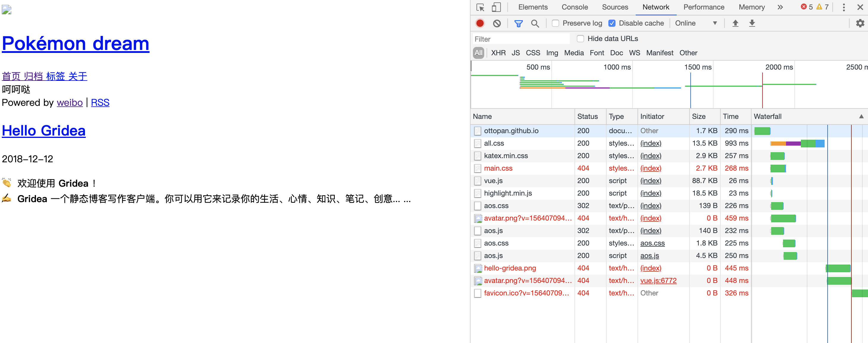Open the Memory tab
The height and width of the screenshot is (343, 868).
[752, 7]
